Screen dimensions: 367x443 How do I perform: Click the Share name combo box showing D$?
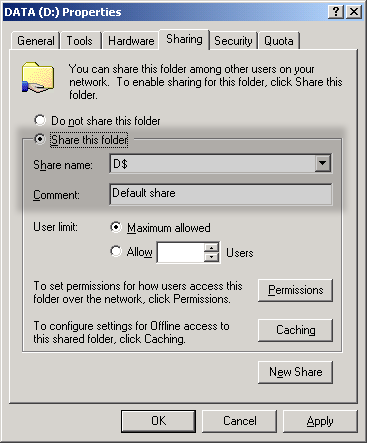tap(220, 163)
